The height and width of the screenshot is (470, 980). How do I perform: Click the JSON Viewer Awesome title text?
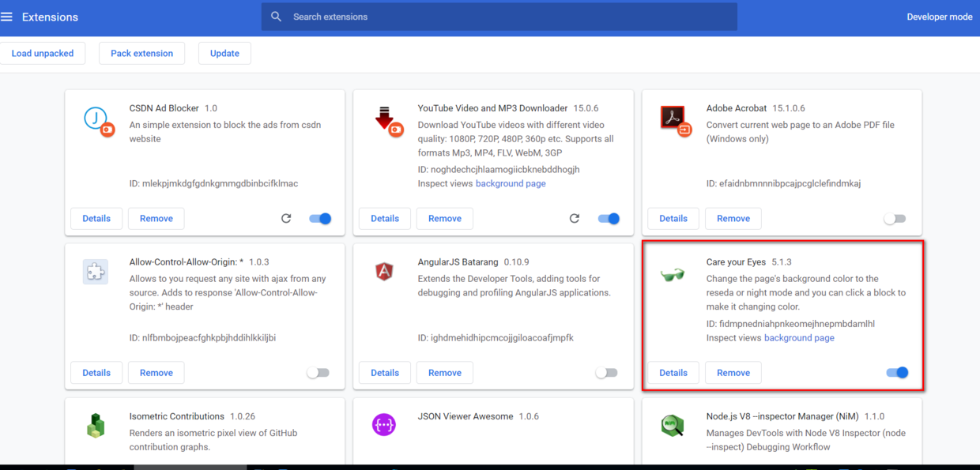click(465, 416)
